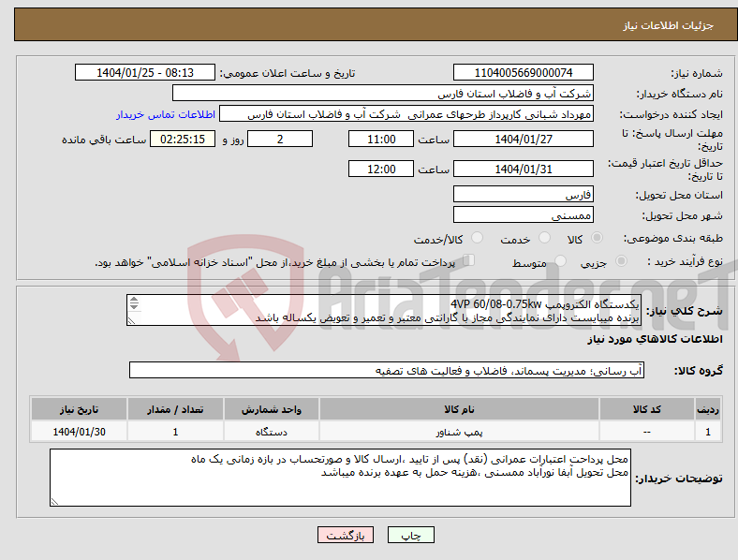
Task: Click scroll down arrow in شرح کلی نیاز box
Action: click(x=134, y=306)
